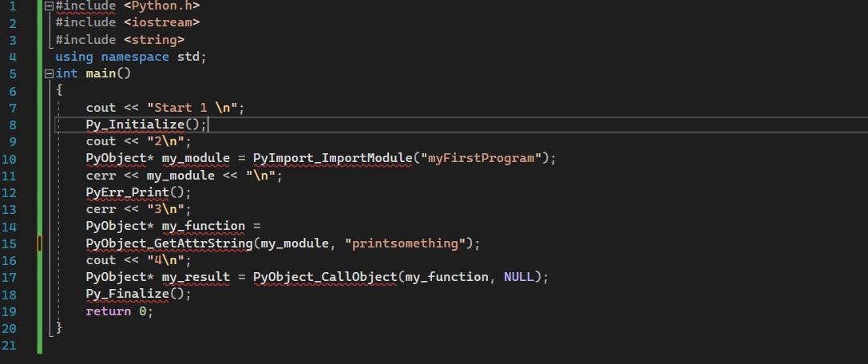Click my_function declaration on line 14

pos(203,226)
